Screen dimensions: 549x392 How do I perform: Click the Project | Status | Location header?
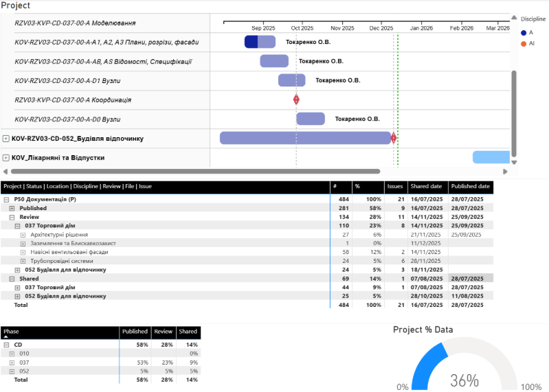(166, 187)
